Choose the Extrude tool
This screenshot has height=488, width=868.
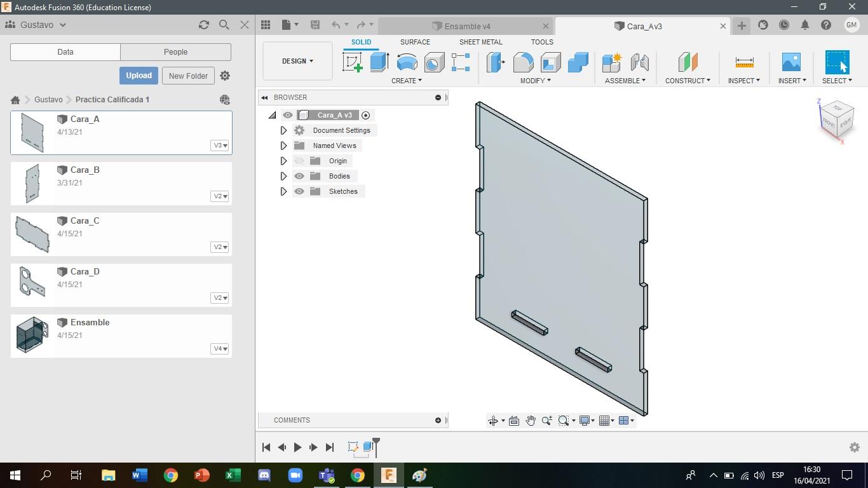point(379,62)
